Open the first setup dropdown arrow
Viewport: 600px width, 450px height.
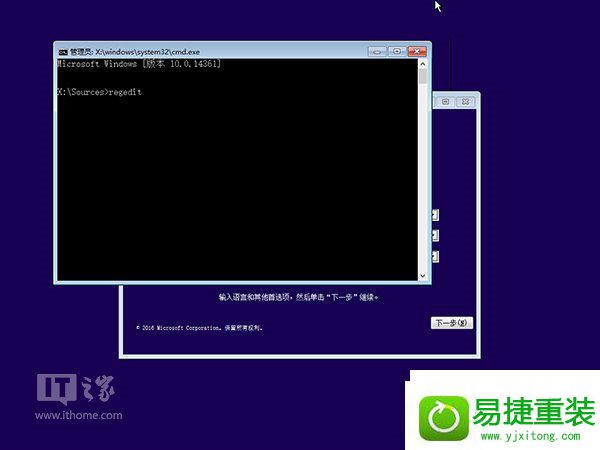click(434, 214)
